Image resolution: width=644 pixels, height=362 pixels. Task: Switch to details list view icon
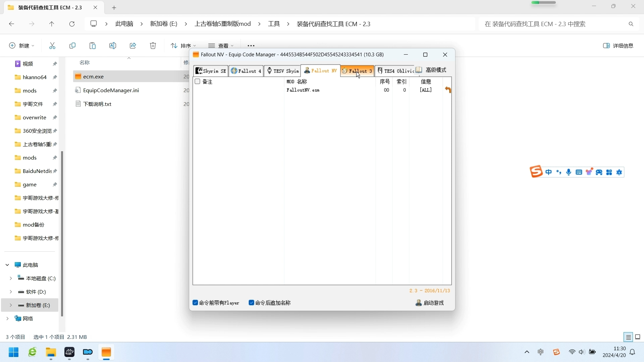pos(628,337)
